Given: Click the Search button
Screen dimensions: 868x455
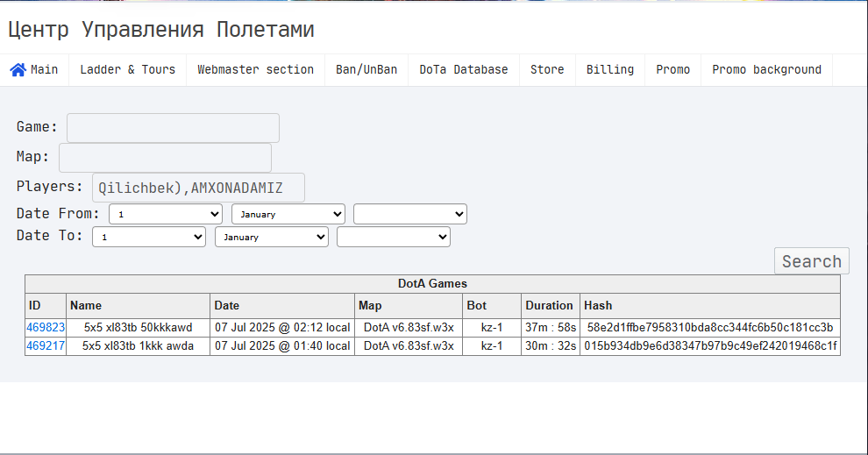Looking at the screenshot, I should (x=812, y=260).
